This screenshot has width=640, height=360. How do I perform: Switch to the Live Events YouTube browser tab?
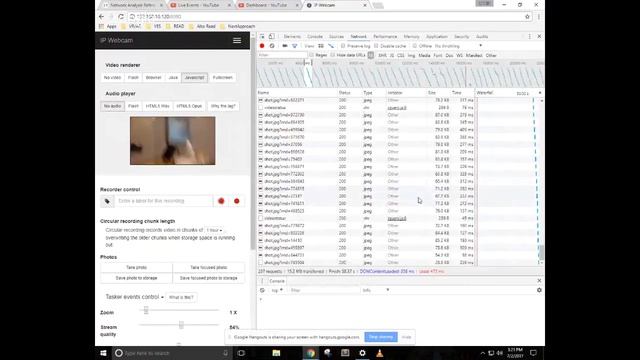pos(198,5)
